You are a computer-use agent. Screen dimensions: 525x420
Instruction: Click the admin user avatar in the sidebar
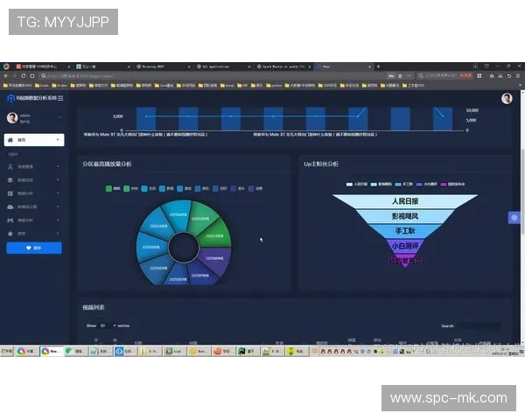click(x=12, y=118)
